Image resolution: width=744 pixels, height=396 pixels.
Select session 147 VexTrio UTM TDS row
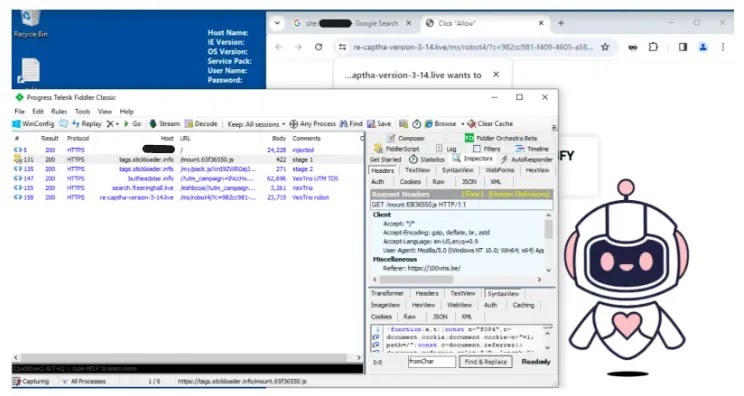click(188, 179)
